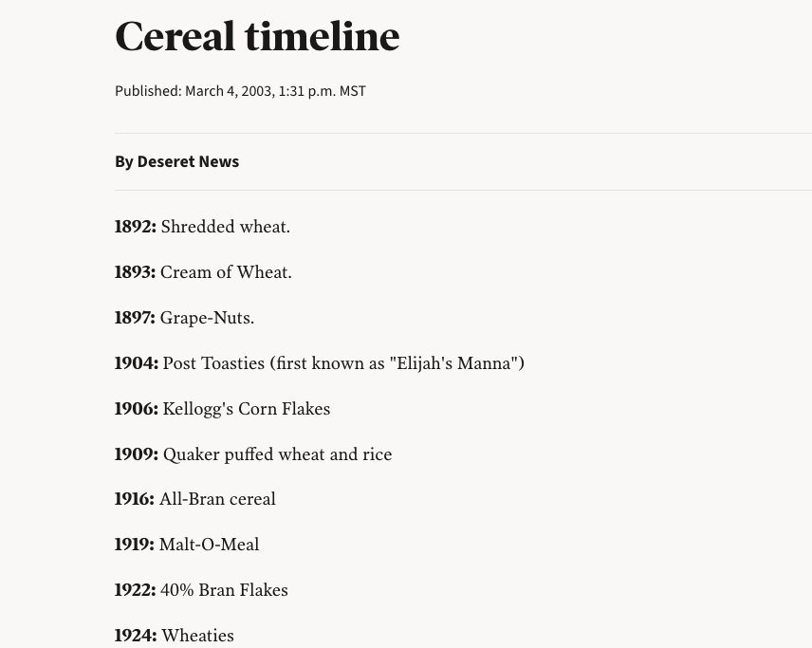812x648 pixels.
Task: Click the "Wheaties" text
Action: pos(197,636)
